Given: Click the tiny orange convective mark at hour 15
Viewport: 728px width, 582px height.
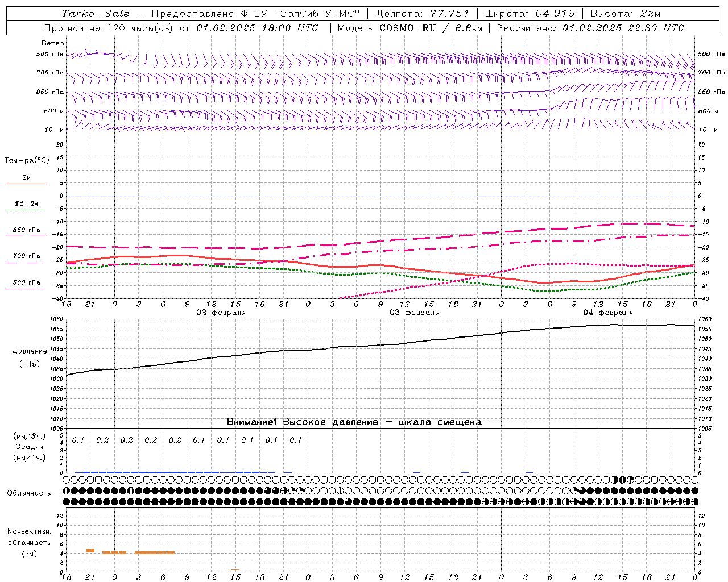Looking at the screenshot, I should coord(235,570).
